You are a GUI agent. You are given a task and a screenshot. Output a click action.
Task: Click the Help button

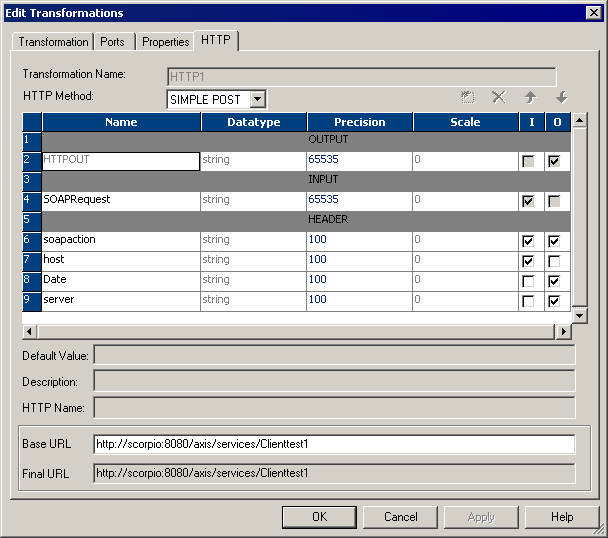(x=562, y=517)
